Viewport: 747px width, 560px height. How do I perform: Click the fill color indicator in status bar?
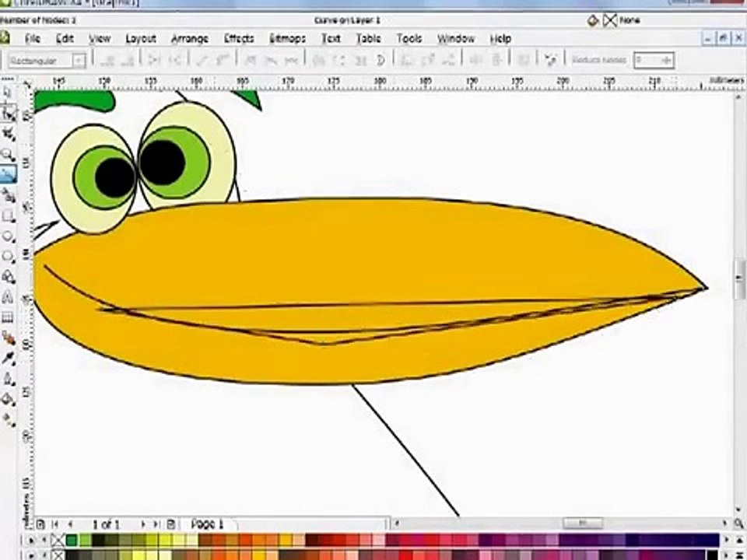pyautogui.click(x=593, y=20)
